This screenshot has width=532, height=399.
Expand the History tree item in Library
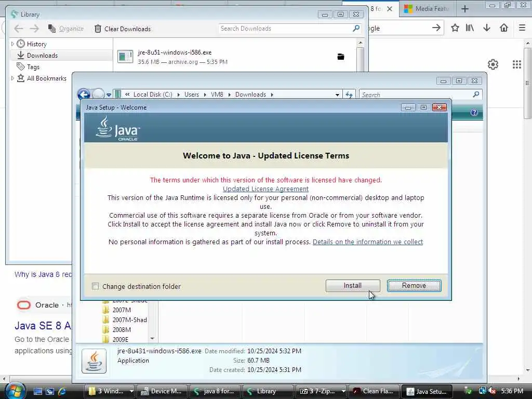(x=12, y=44)
